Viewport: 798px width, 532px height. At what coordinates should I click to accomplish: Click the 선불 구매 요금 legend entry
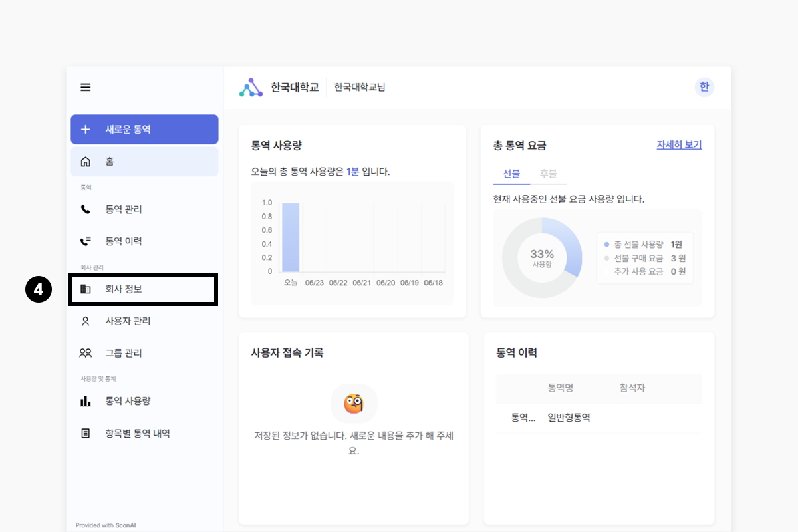click(x=645, y=258)
